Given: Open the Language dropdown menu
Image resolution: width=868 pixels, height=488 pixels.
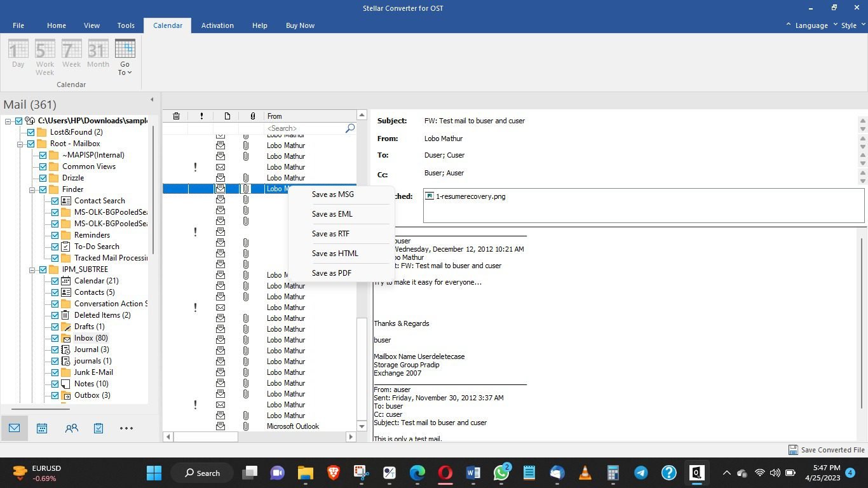Looking at the screenshot, I should tap(811, 25).
